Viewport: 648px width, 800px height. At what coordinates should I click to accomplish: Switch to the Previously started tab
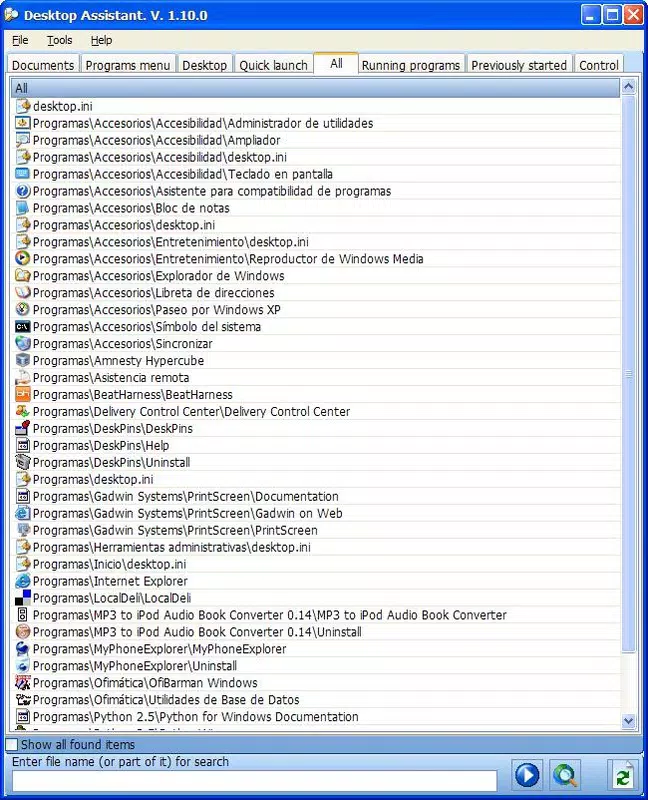click(x=519, y=65)
